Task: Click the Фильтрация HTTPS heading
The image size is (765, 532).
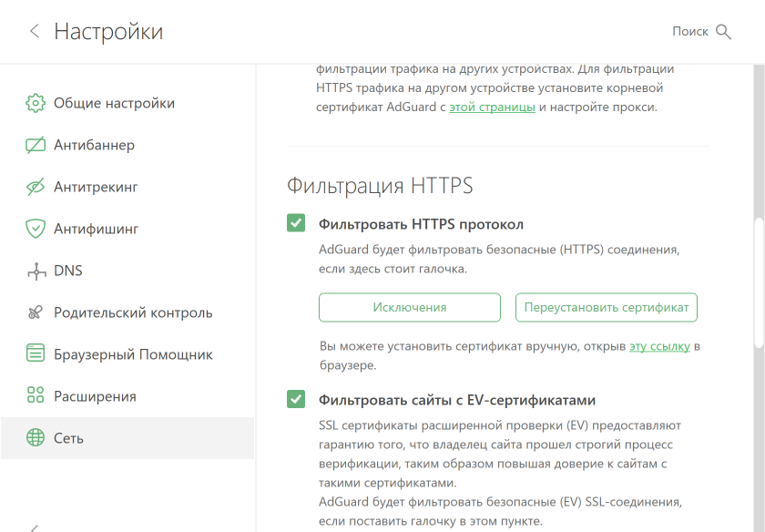Action: pos(380,186)
